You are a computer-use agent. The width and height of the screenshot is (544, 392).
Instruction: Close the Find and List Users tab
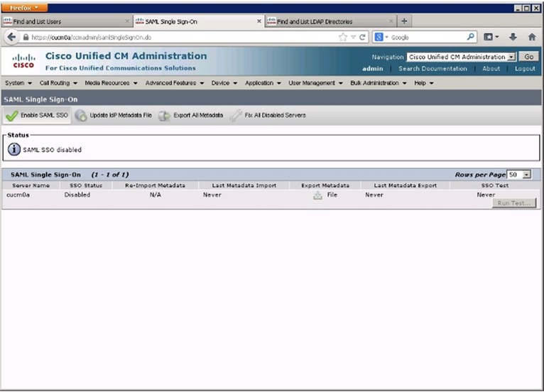point(127,21)
